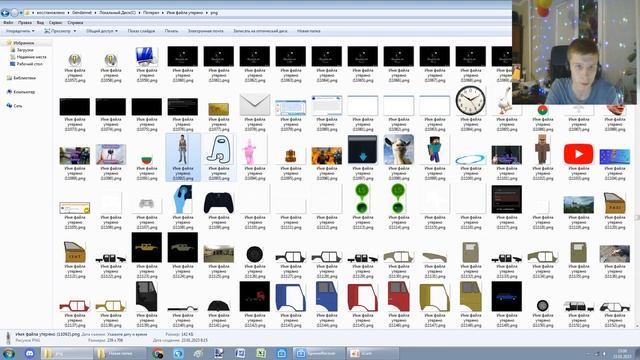The image size is (640, 360).
Task: Select Избранное in the navigation pane
Action: (23, 43)
